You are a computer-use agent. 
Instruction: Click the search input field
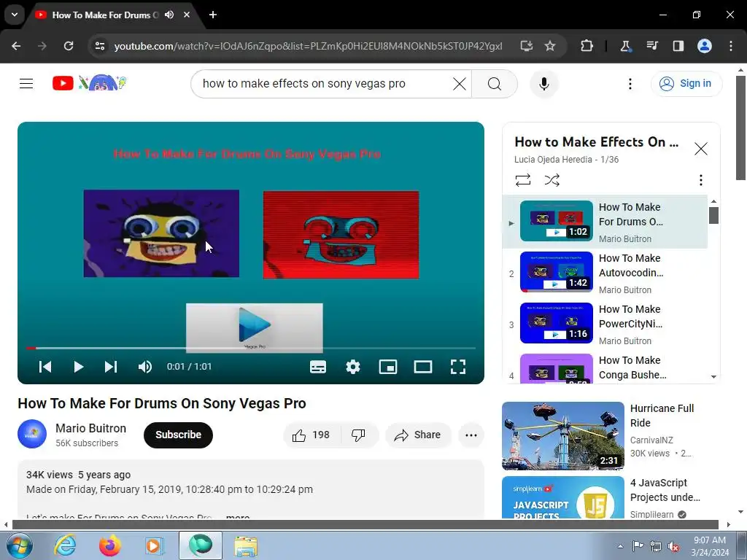(x=324, y=84)
